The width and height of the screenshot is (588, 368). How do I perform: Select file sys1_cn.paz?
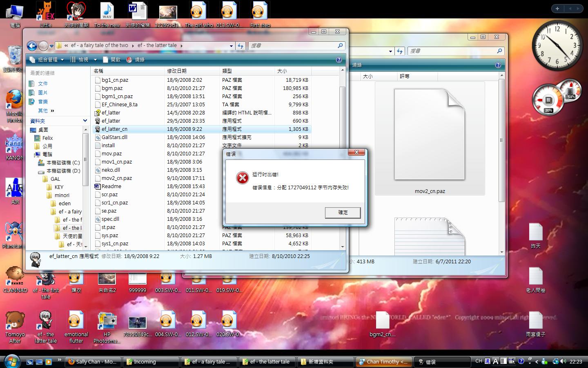click(115, 244)
